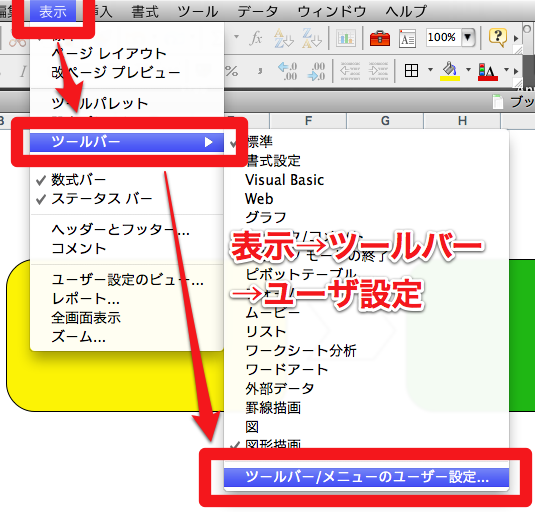This screenshot has height=512, width=535.
Task: Choose ツールパレット from menu
Action: tap(127, 103)
